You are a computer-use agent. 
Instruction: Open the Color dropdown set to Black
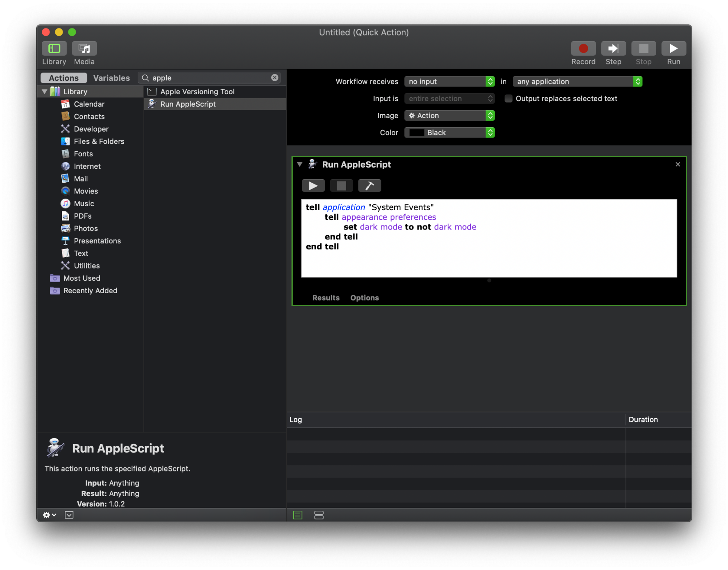449,133
